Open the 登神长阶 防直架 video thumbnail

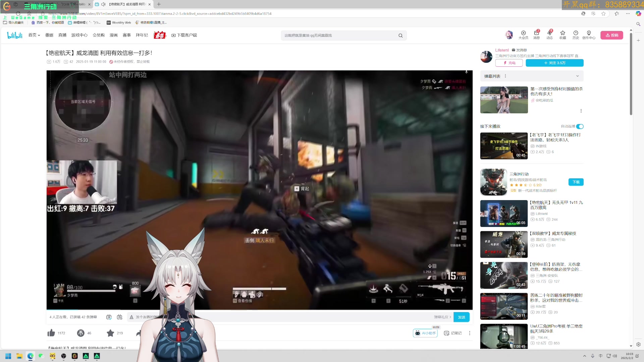pyautogui.click(x=504, y=275)
